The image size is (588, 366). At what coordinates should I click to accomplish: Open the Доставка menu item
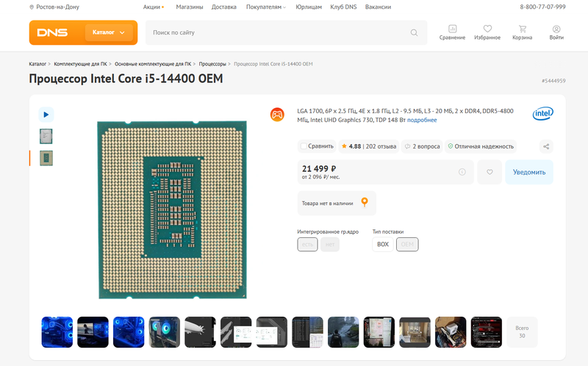224,7
